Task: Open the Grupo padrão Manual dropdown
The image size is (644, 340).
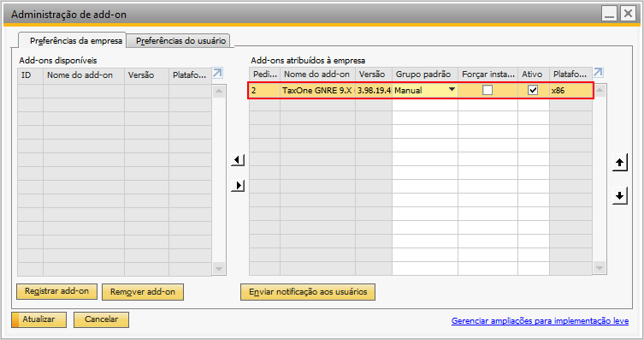Action: tap(452, 90)
